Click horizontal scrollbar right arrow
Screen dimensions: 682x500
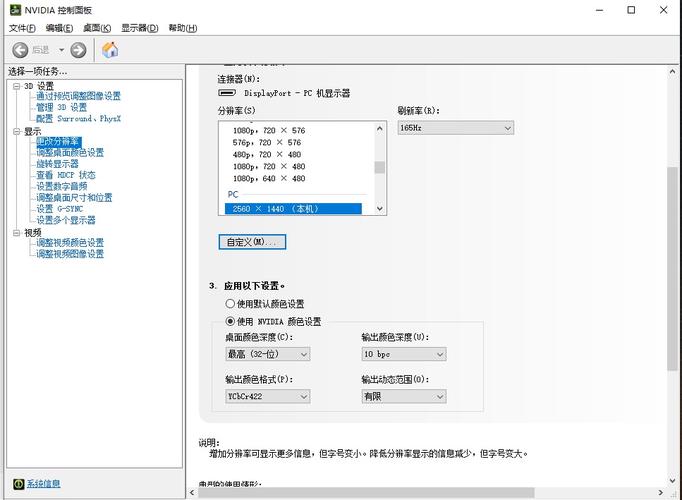point(661,493)
